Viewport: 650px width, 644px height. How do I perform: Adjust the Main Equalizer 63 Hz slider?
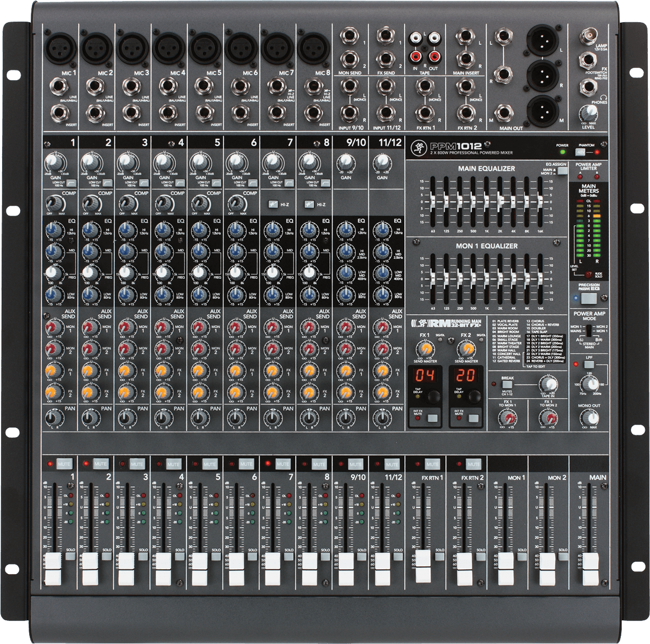[433, 201]
